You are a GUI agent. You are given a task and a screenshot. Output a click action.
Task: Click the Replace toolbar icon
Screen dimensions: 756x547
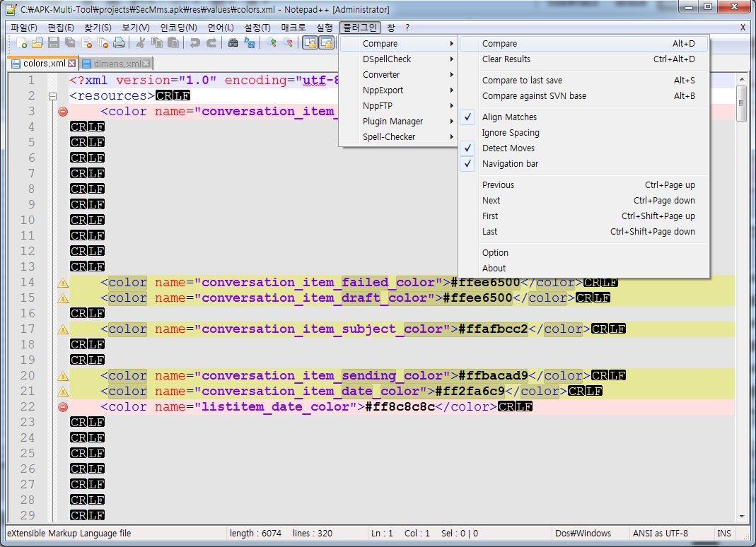(250, 43)
